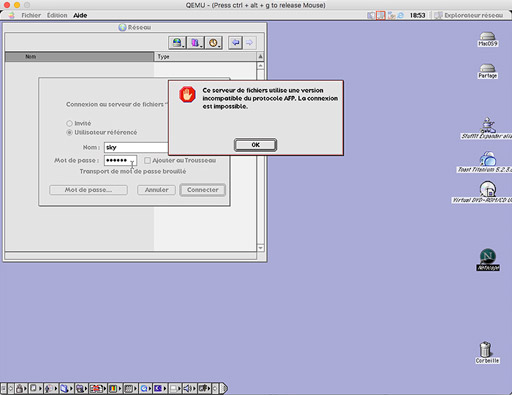512x395 pixels.
Task: Open the Shortcuts globe button in Réseau toolbar
Action: coord(177,43)
